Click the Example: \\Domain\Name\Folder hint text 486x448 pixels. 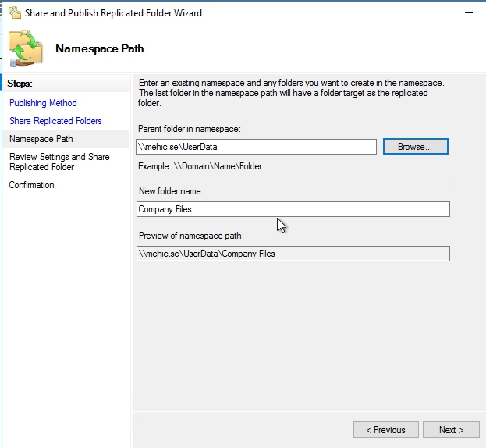coord(200,166)
